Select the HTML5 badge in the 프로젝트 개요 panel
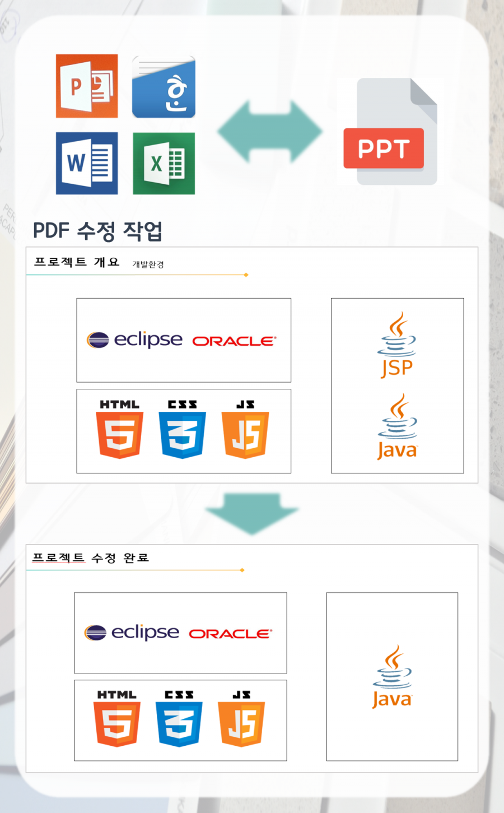Screen dimensions: 504x813 click(x=120, y=429)
